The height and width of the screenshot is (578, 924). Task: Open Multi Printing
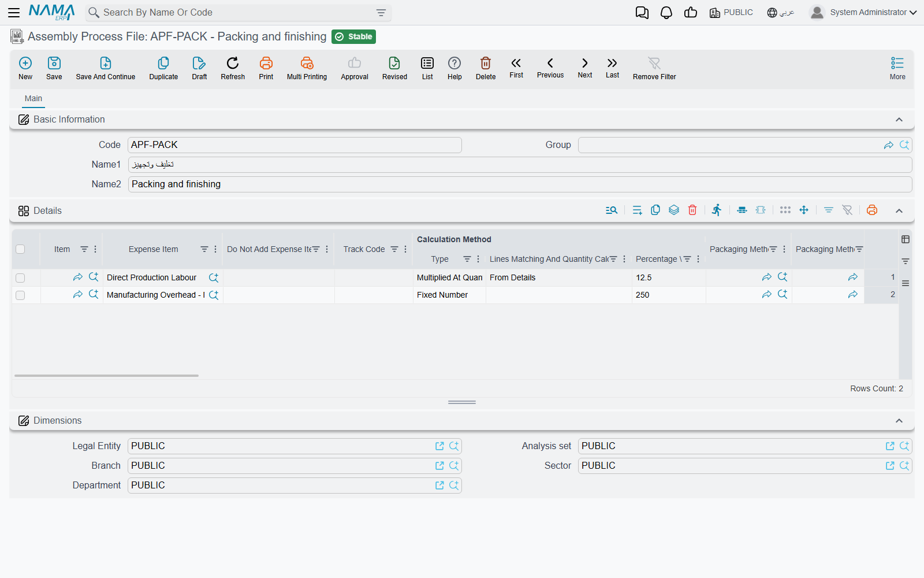[307, 68]
